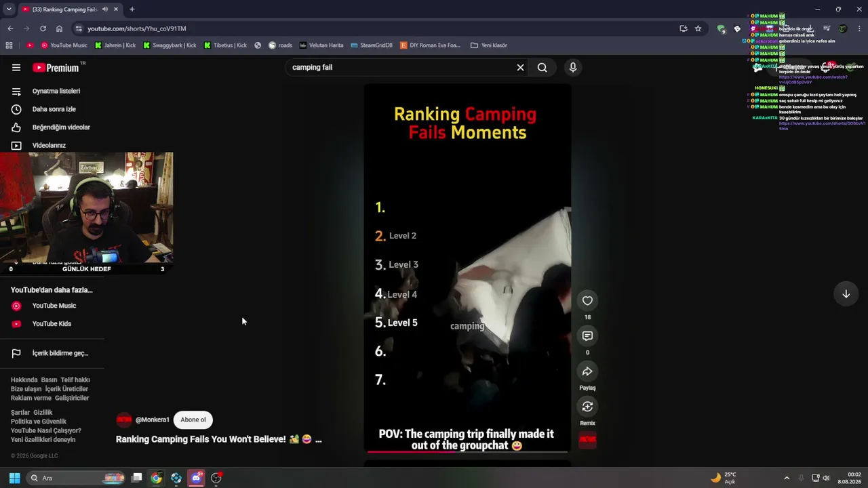Install the app via the address bar icon

pos(683,28)
